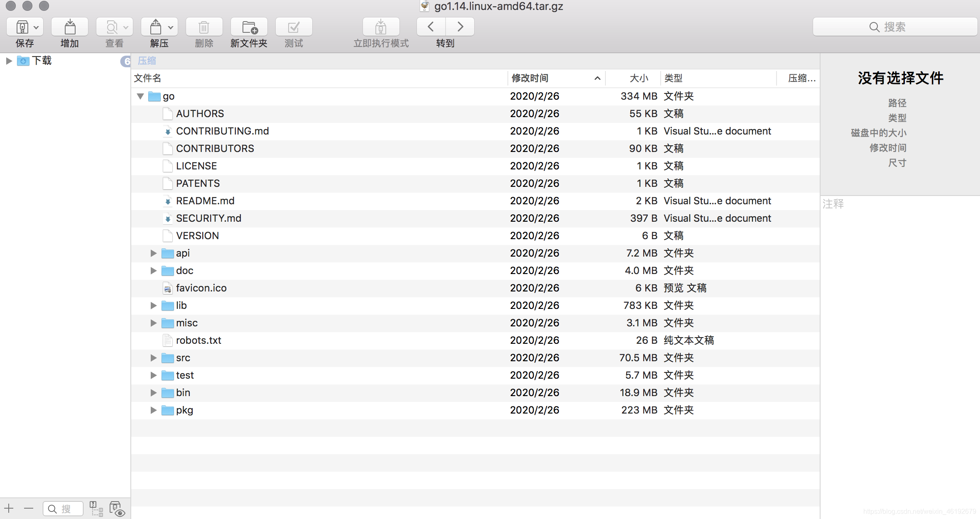Click the Test (测试) checkmark icon

(294, 27)
